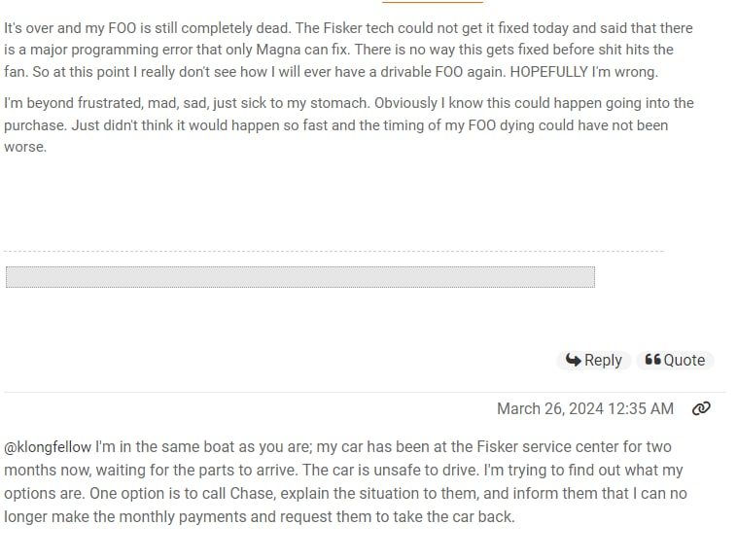Click the Reply button label
This screenshot has height=560, width=737.
tap(603, 361)
